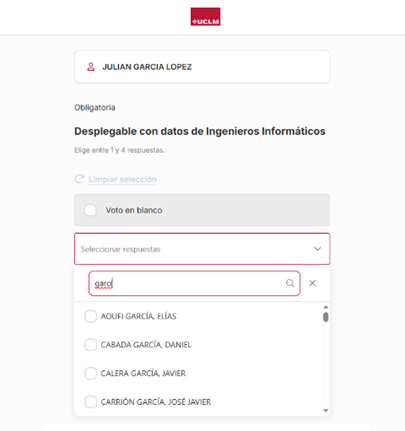This screenshot has height=431, width=405.
Task: Check CARRIÓN GARCÍA, JOSÉ JAVIER checkbox
Action: coord(90,402)
